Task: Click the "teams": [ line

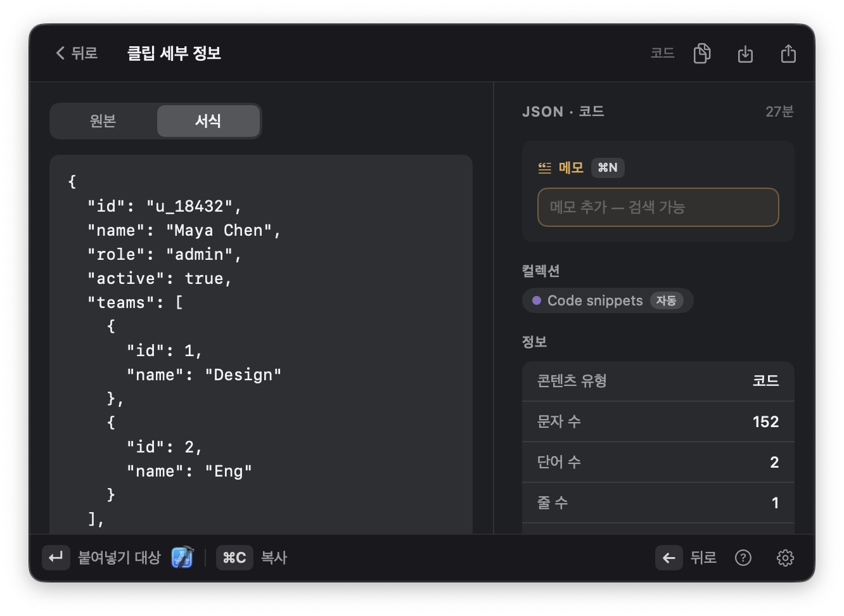Action: (x=136, y=302)
